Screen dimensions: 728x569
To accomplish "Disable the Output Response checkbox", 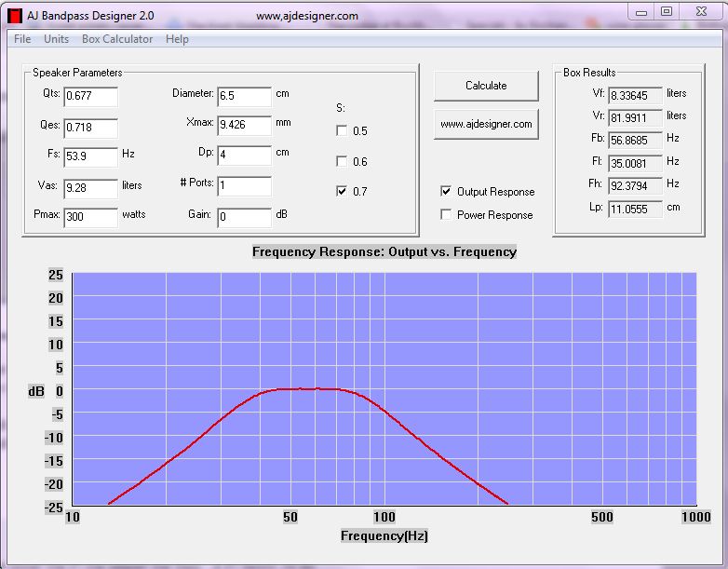I will pyautogui.click(x=447, y=192).
